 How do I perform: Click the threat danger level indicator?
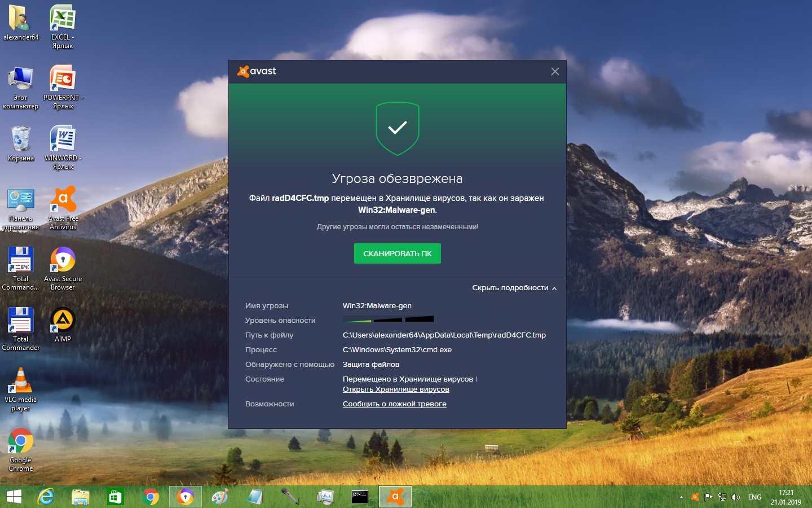[x=388, y=320]
